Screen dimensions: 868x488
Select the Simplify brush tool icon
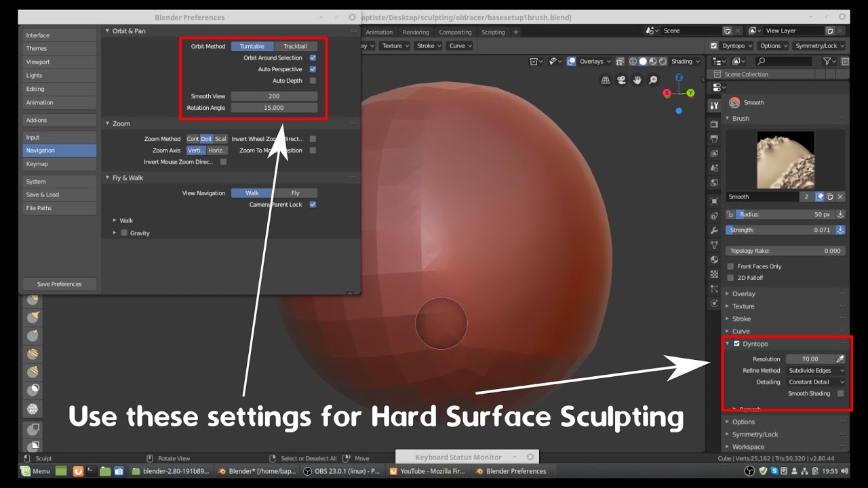[x=34, y=409]
